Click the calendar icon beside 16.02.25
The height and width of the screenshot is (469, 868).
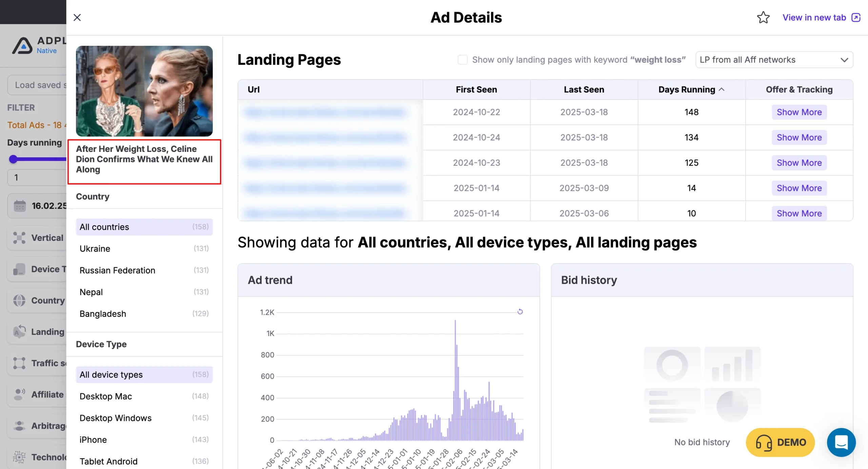[x=20, y=206]
